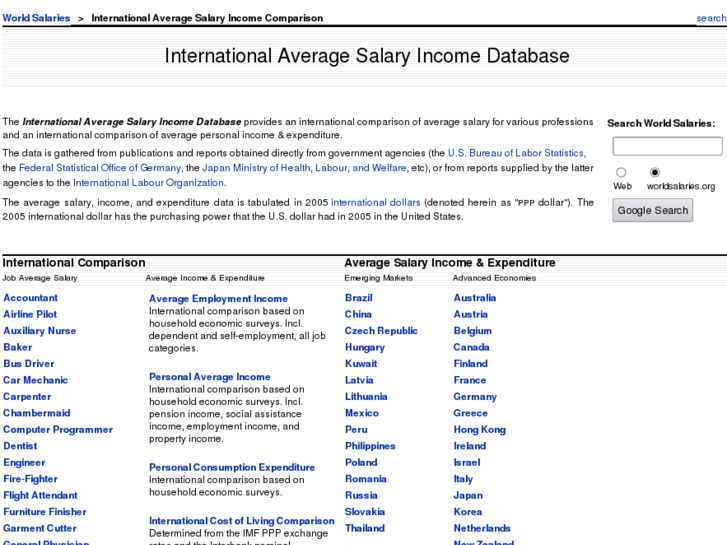This screenshot has width=727, height=545.
Task: Open the Mexico country link
Action: pos(362,413)
